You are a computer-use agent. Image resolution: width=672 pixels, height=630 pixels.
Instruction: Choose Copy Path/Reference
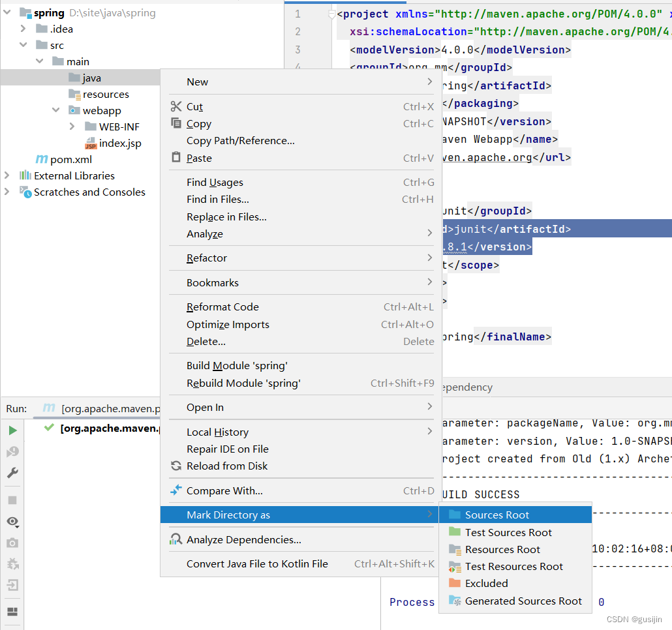[301, 140]
